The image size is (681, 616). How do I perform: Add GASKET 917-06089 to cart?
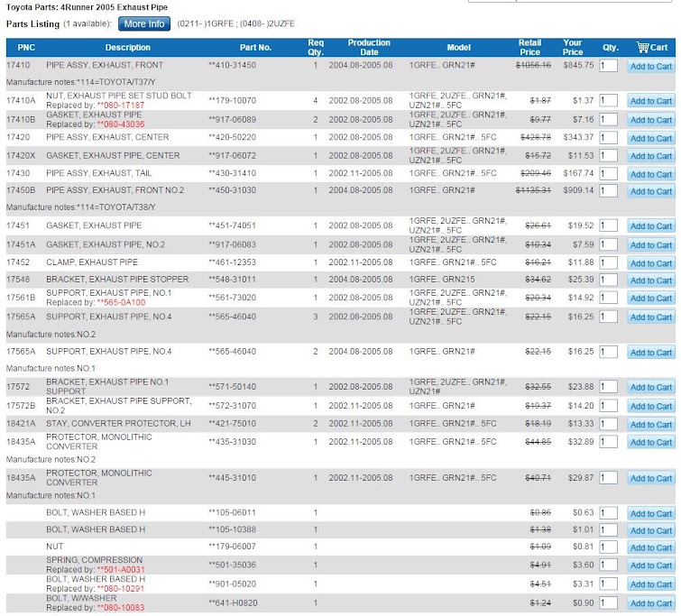[651, 120]
